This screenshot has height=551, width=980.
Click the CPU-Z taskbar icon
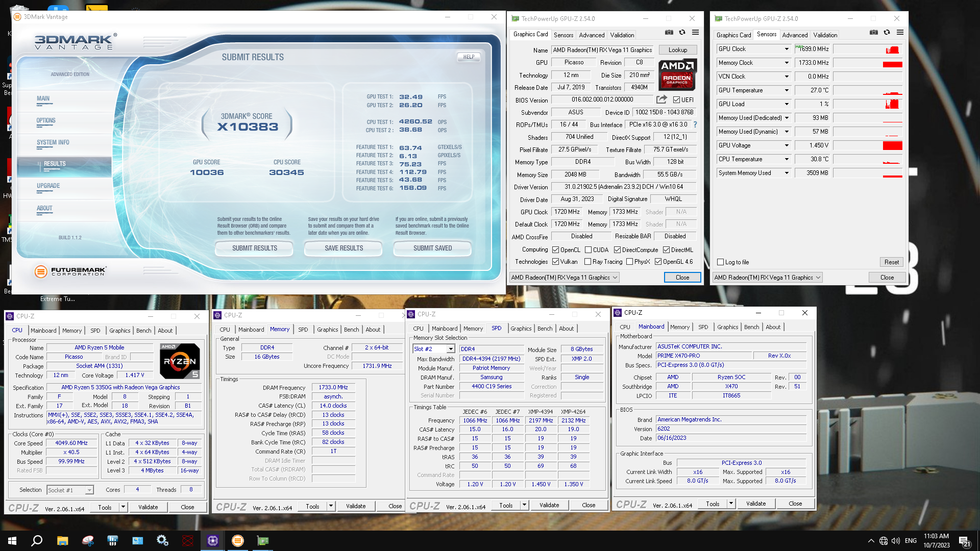pyautogui.click(x=213, y=541)
